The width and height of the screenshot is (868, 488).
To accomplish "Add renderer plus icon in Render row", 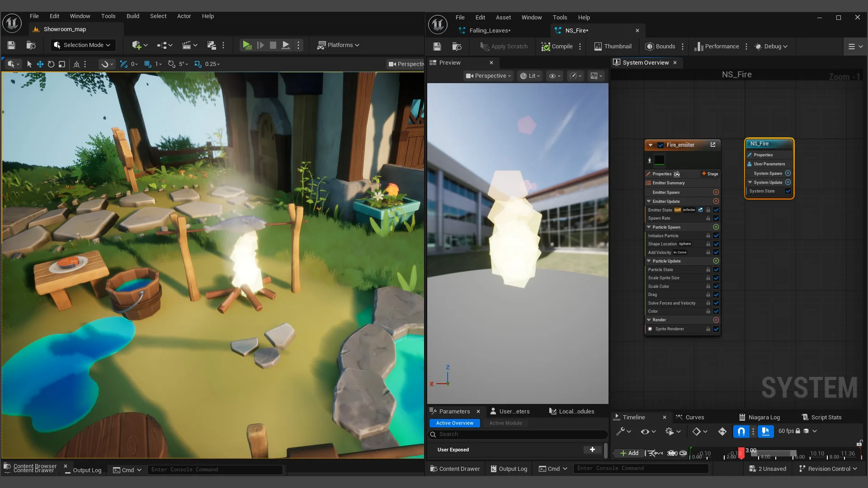I will 716,320.
